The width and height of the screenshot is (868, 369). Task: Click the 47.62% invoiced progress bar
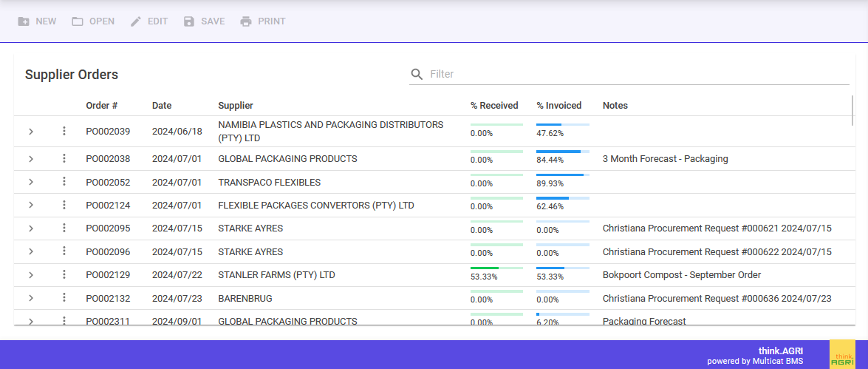pos(562,125)
